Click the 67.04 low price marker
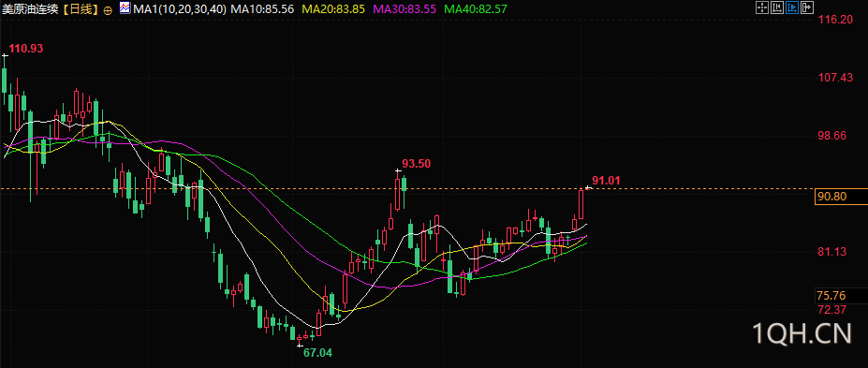This screenshot has height=368, width=868. coord(318,352)
